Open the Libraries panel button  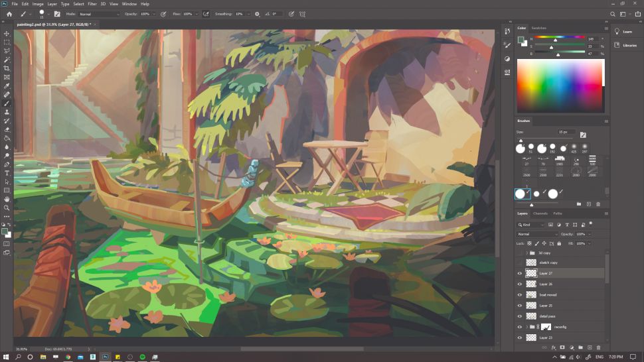click(x=627, y=45)
